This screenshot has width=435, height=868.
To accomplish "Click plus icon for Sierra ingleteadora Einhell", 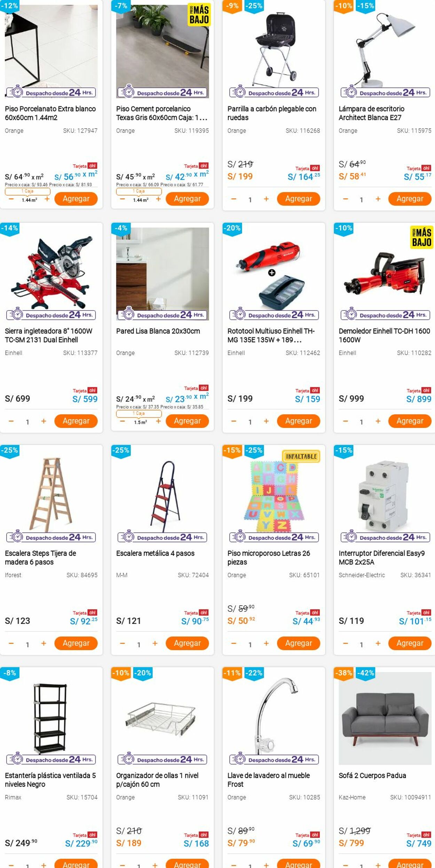I will [43, 421].
